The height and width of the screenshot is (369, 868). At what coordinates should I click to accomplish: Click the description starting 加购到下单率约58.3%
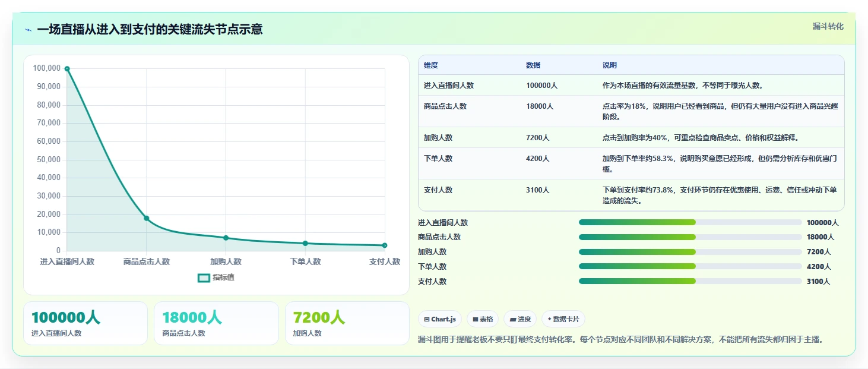[x=720, y=163]
